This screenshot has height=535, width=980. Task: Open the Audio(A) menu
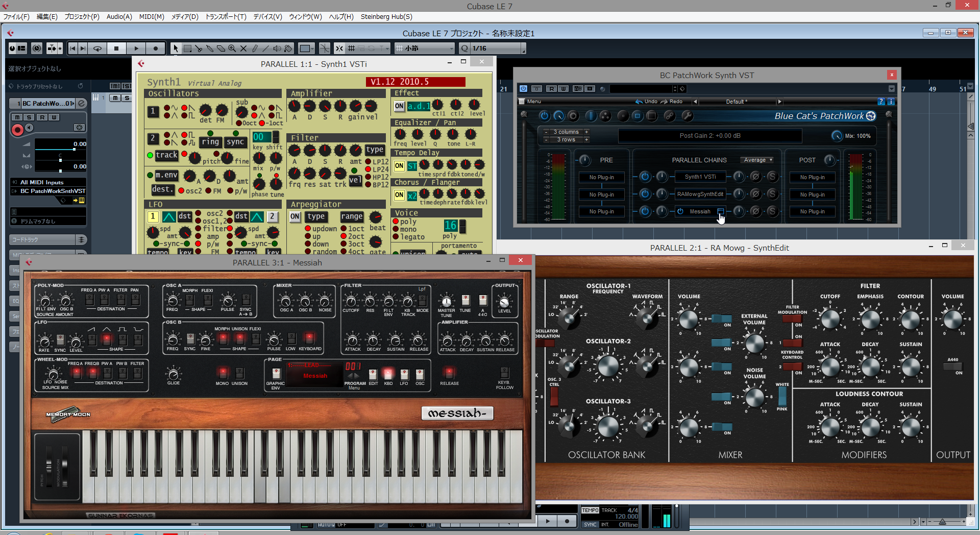119,16
